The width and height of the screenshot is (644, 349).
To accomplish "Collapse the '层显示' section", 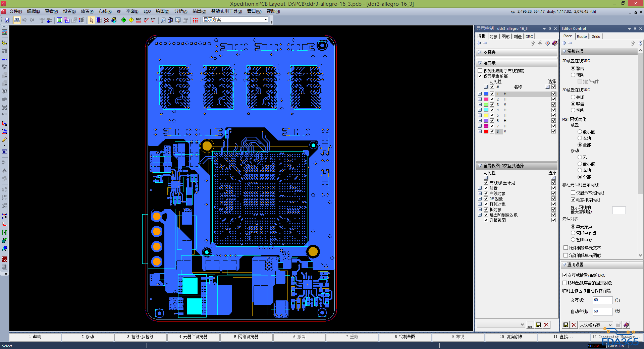I will (480, 63).
